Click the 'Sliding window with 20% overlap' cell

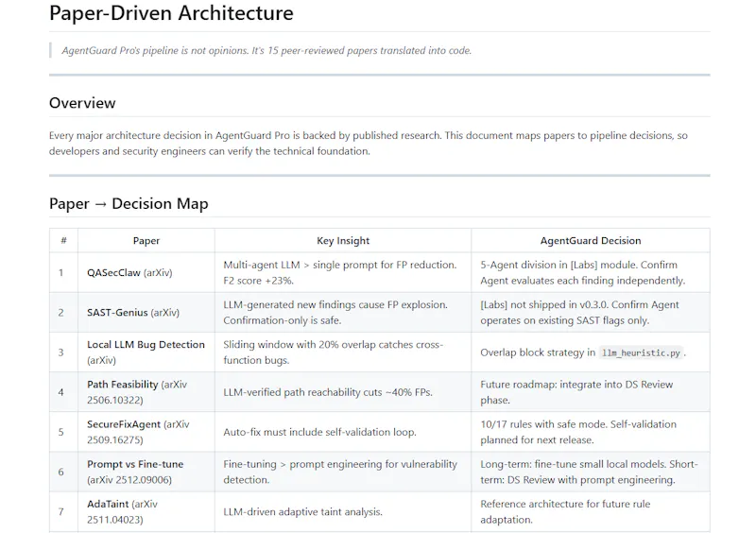click(x=343, y=352)
